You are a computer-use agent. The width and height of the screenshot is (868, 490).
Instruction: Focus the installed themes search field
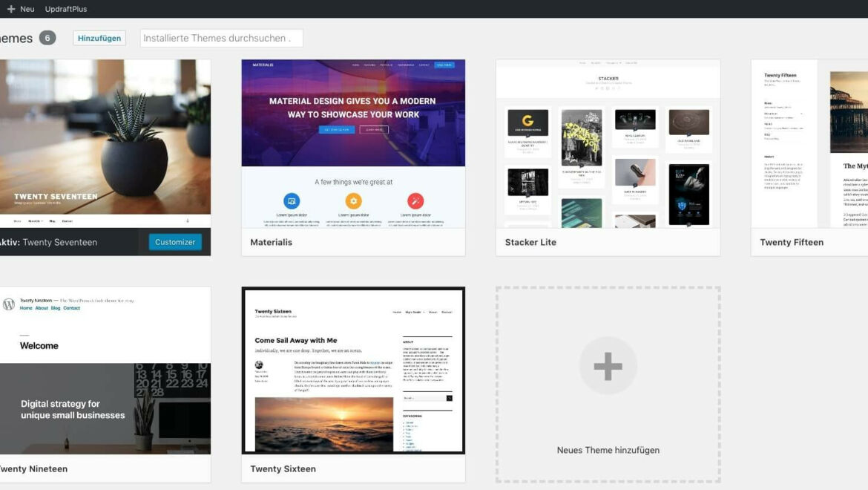(221, 38)
